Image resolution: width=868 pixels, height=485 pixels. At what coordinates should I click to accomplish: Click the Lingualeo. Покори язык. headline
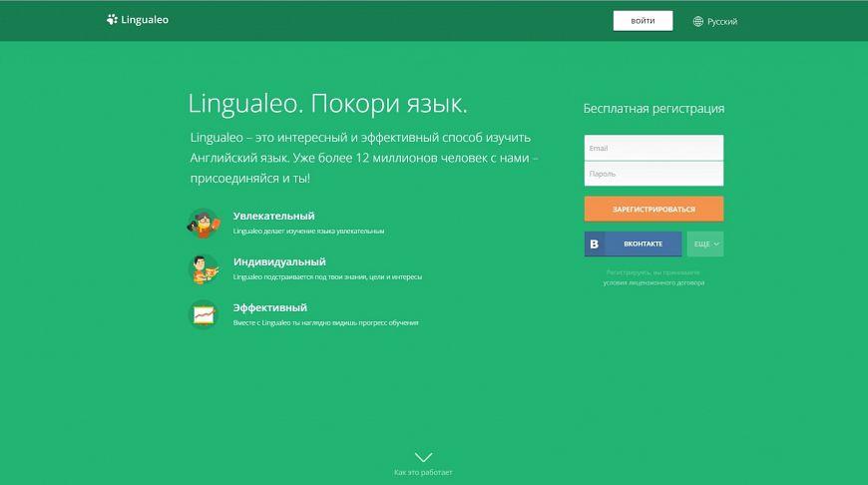coord(327,104)
